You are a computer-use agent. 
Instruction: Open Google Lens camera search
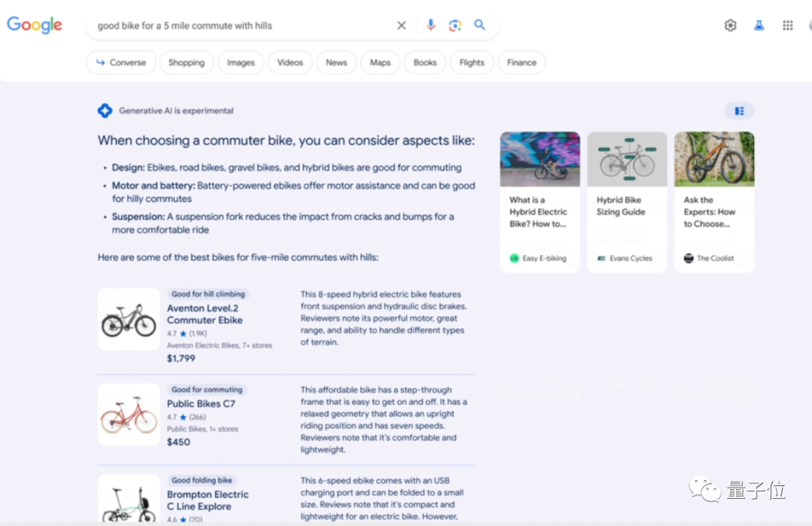[x=455, y=26]
